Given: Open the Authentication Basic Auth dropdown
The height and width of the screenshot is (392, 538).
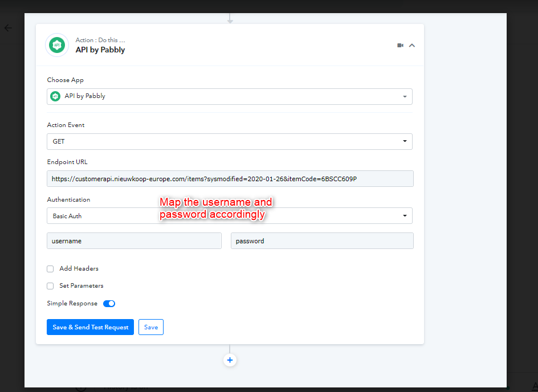Looking at the screenshot, I should [x=230, y=216].
